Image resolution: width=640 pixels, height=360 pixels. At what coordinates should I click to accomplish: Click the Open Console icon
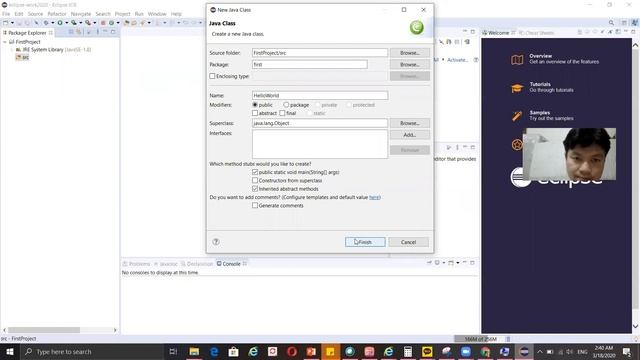[x=451, y=263]
